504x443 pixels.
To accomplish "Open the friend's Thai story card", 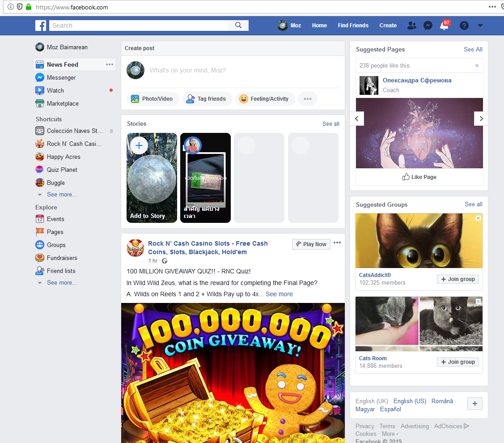I will click(x=205, y=178).
